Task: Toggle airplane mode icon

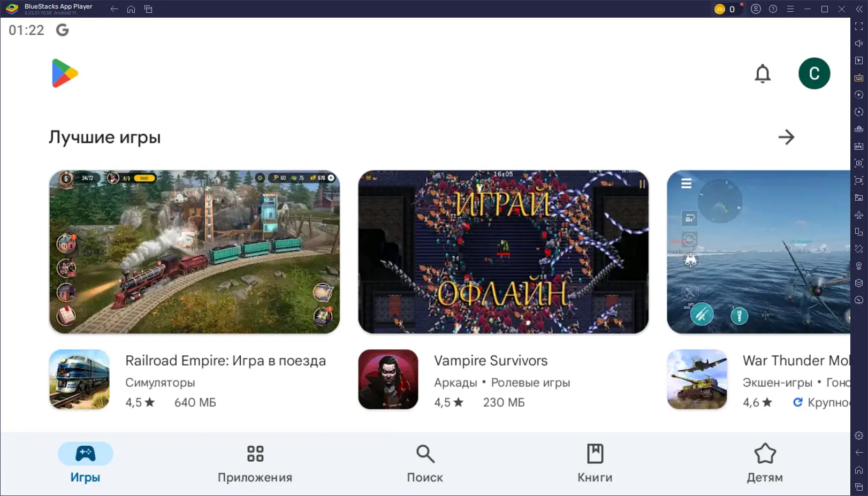Action: coord(859,215)
